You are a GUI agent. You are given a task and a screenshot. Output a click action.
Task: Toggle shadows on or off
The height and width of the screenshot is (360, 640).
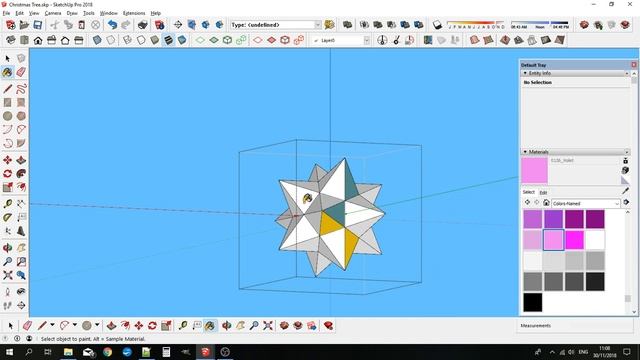437,25
